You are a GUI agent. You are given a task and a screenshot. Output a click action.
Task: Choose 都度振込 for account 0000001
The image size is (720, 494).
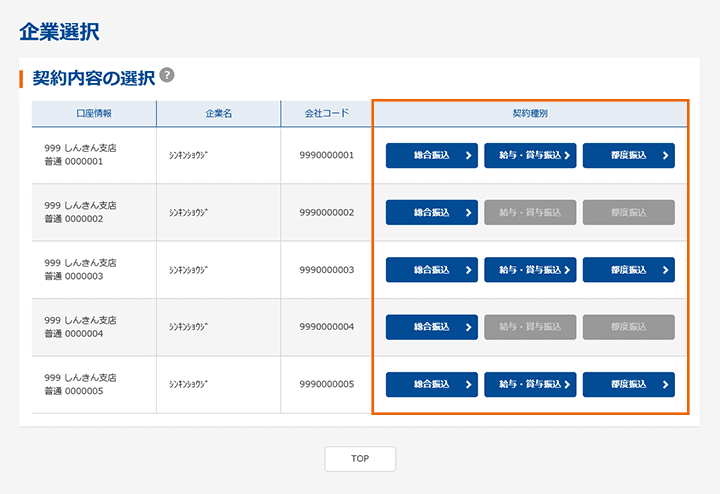pyautogui.click(x=628, y=155)
